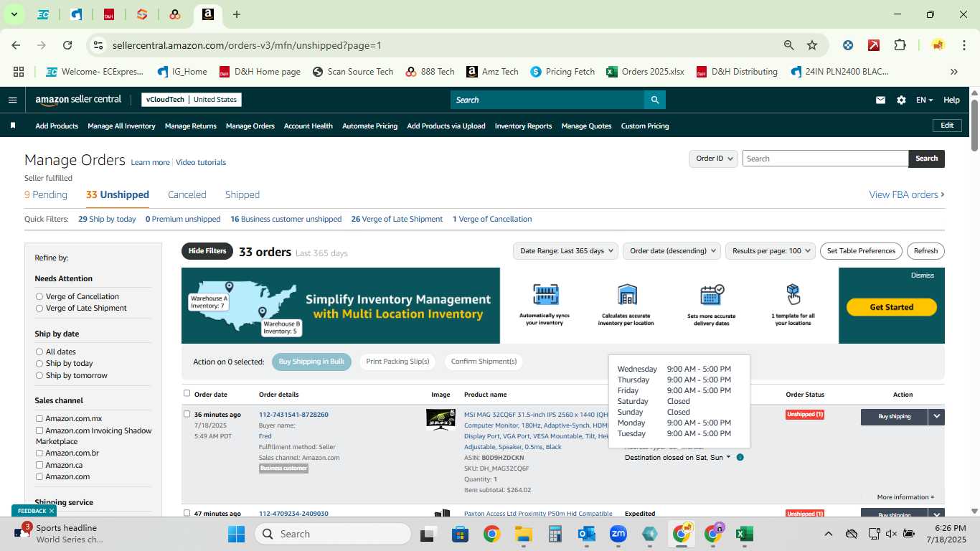
Task: Tick the select-all orders checkbox
Action: pyautogui.click(x=187, y=393)
